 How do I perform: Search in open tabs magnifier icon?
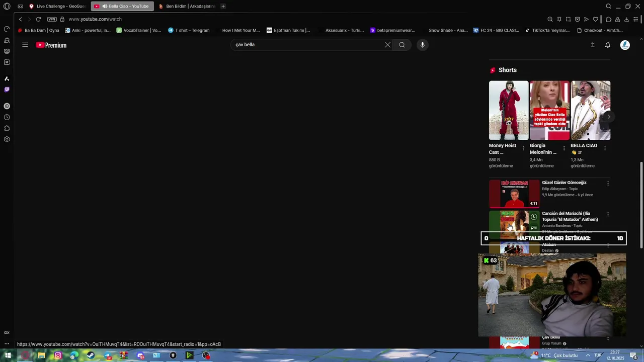point(608,6)
